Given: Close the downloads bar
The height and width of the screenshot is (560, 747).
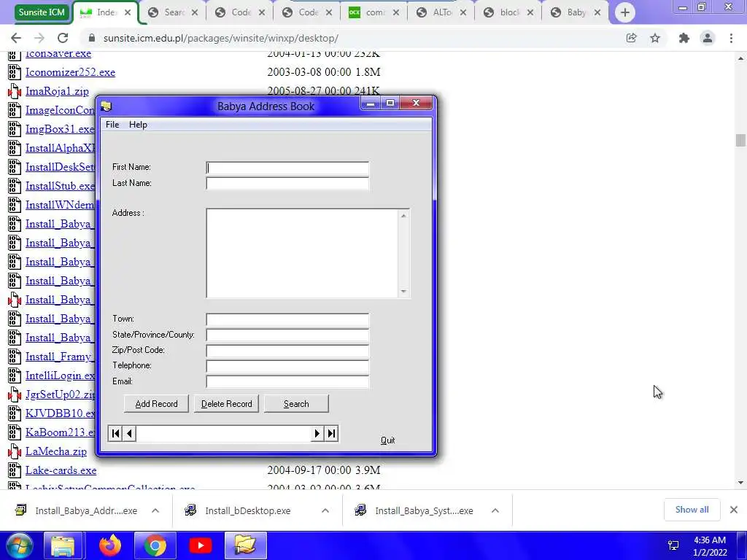Looking at the screenshot, I should point(734,510).
